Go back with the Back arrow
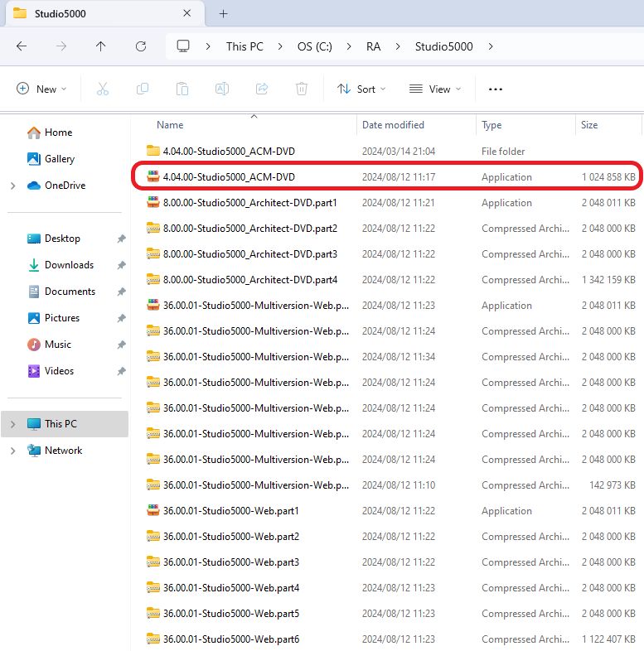 click(22, 46)
